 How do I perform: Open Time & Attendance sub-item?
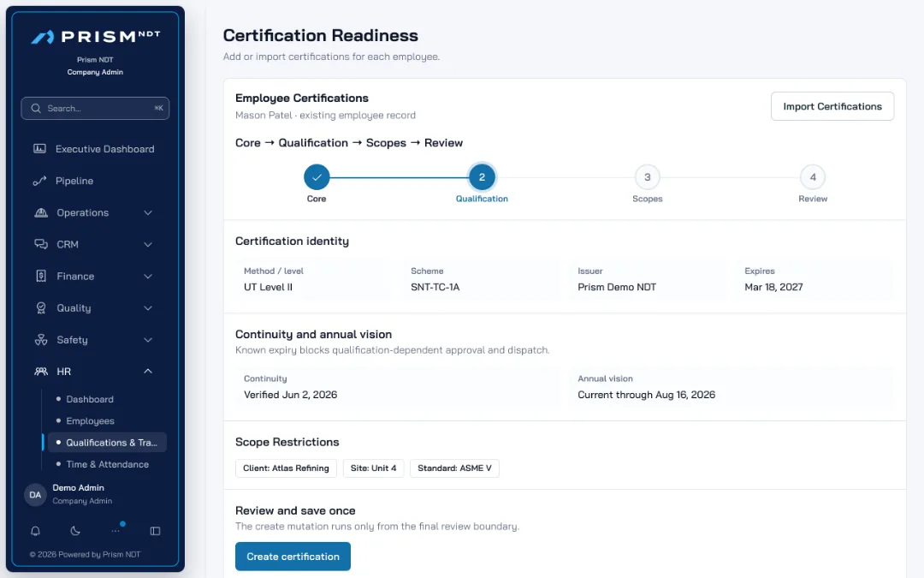[x=107, y=464]
